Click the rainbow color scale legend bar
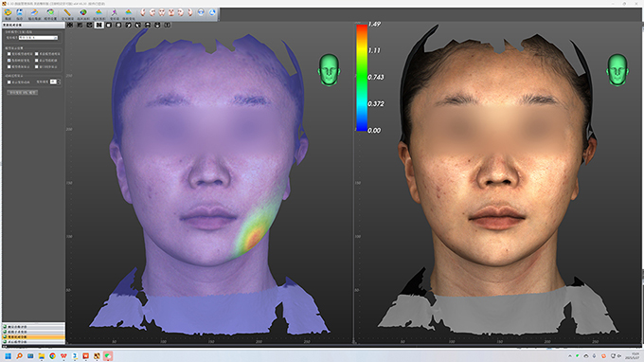Viewport: 644px width, 362px height. 362,78
